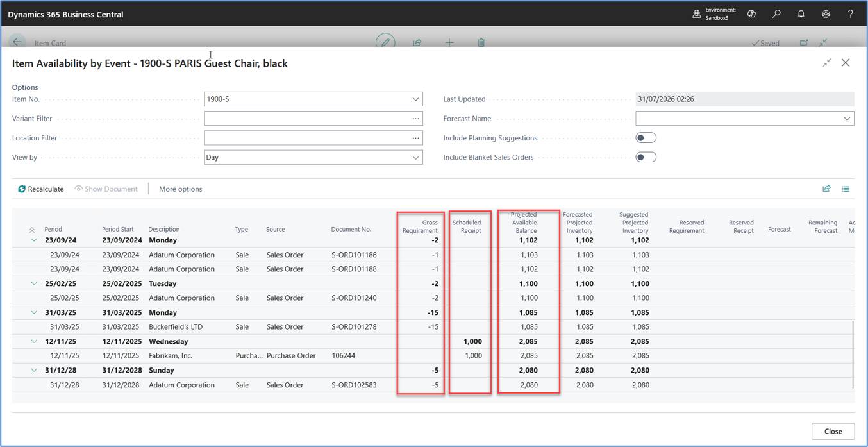
Task: Click the Gross Requirement column header
Action: click(x=421, y=226)
